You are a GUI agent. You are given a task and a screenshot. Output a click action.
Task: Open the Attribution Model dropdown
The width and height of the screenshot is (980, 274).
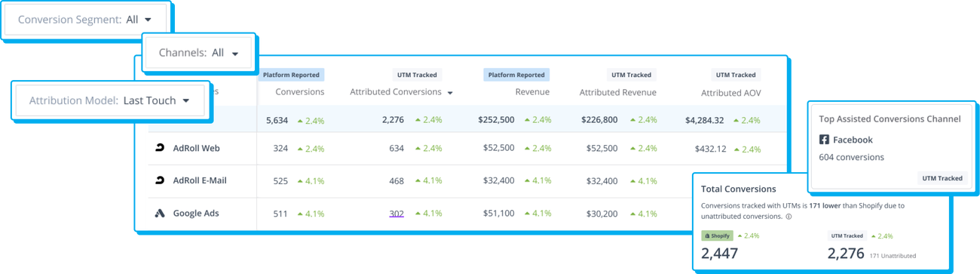109,100
